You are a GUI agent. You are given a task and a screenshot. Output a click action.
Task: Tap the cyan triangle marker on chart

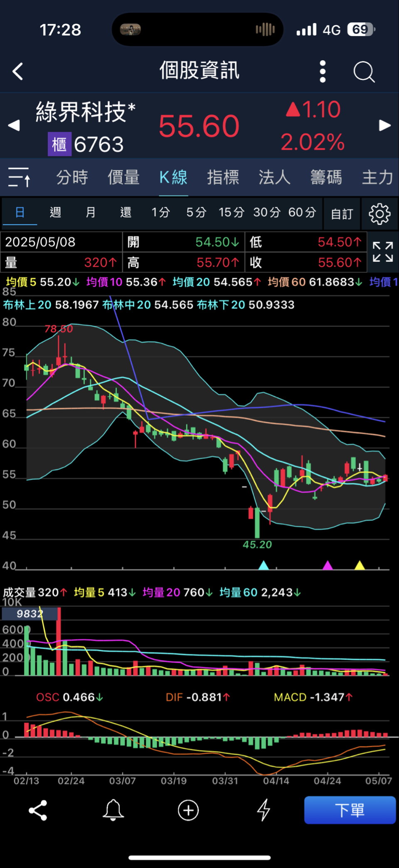click(x=264, y=565)
